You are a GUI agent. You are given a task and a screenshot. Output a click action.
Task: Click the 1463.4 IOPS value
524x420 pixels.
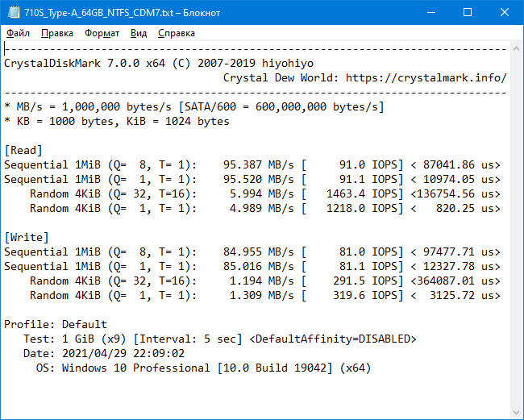(362, 193)
